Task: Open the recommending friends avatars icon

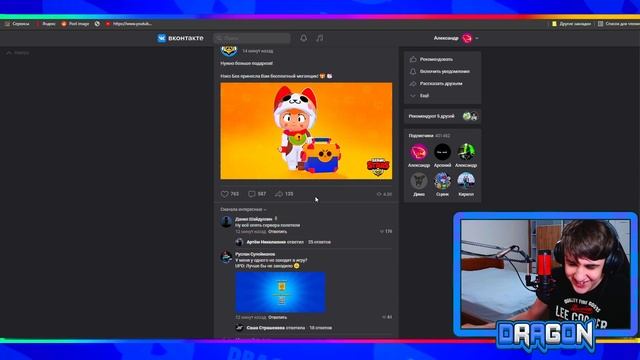Action: click(470, 116)
